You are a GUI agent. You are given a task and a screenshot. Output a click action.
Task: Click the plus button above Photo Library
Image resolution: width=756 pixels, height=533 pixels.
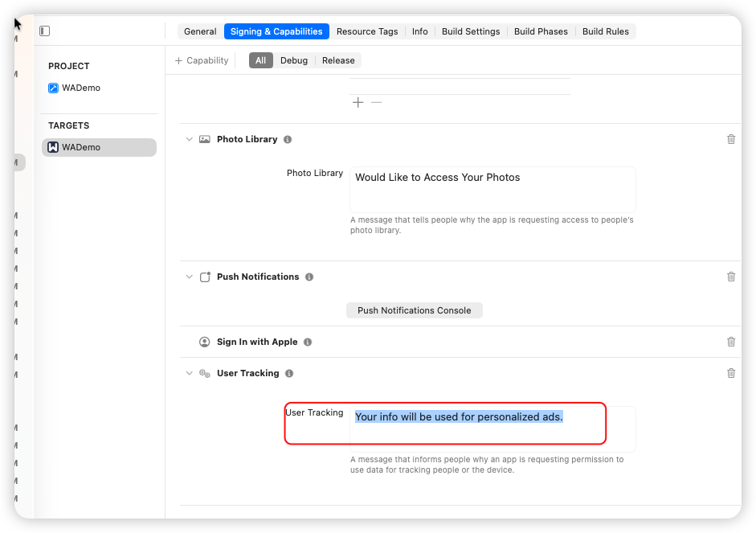(358, 102)
